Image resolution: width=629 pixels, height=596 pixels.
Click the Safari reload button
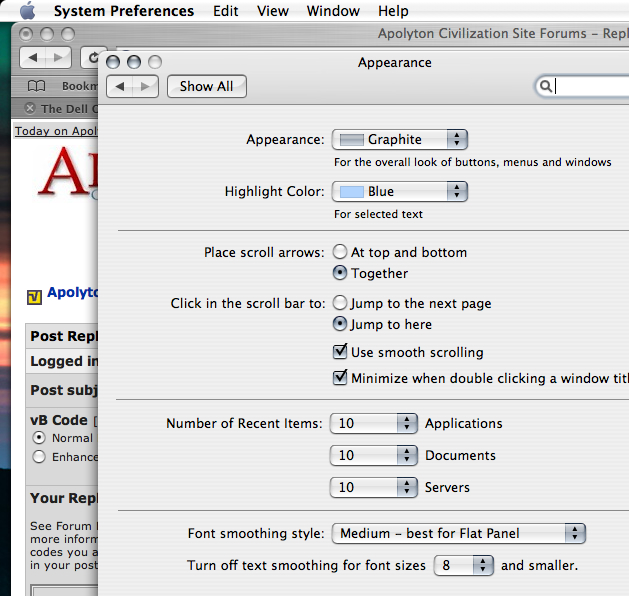click(x=92, y=58)
